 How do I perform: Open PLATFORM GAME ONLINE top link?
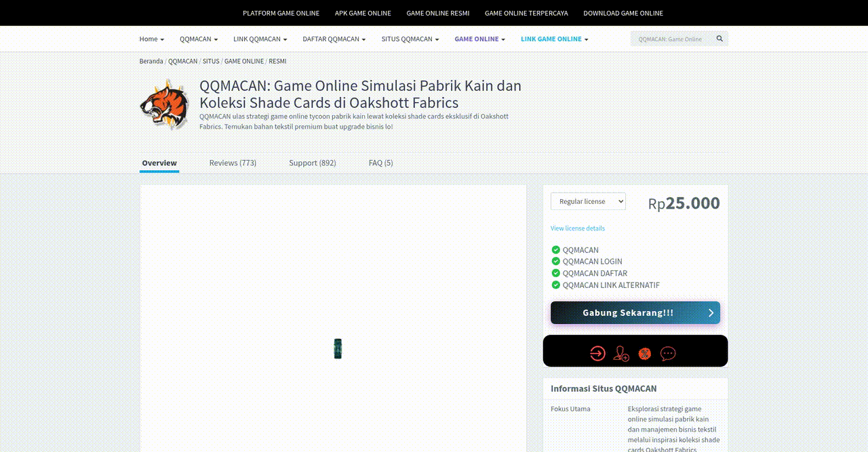pyautogui.click(x=281, y=13)
